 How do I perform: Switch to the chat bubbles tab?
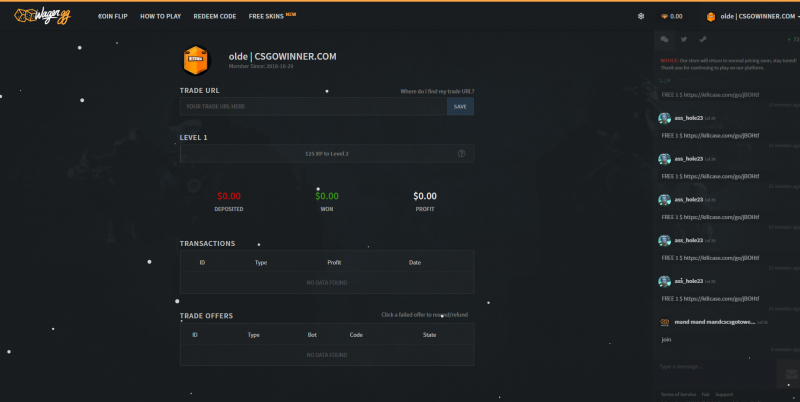[x=664, y=39]
